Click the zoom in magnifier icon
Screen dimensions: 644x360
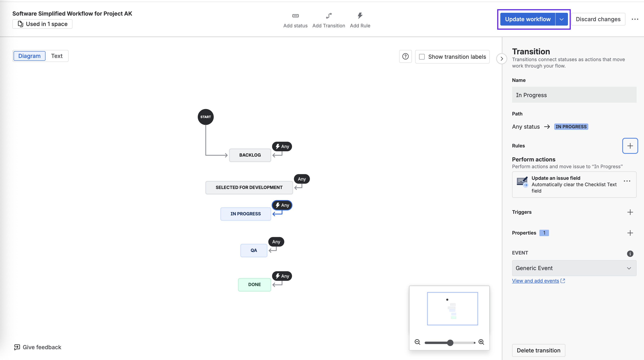click(481, 342)
